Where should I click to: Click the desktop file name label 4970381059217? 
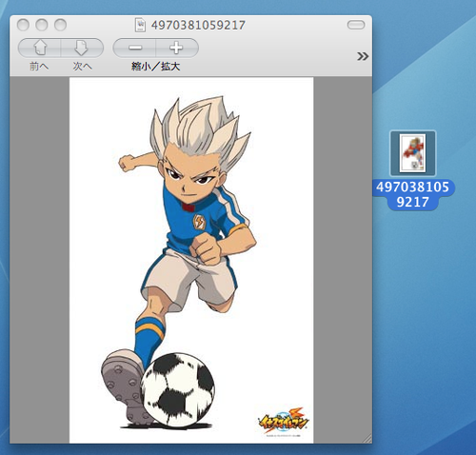413,194
